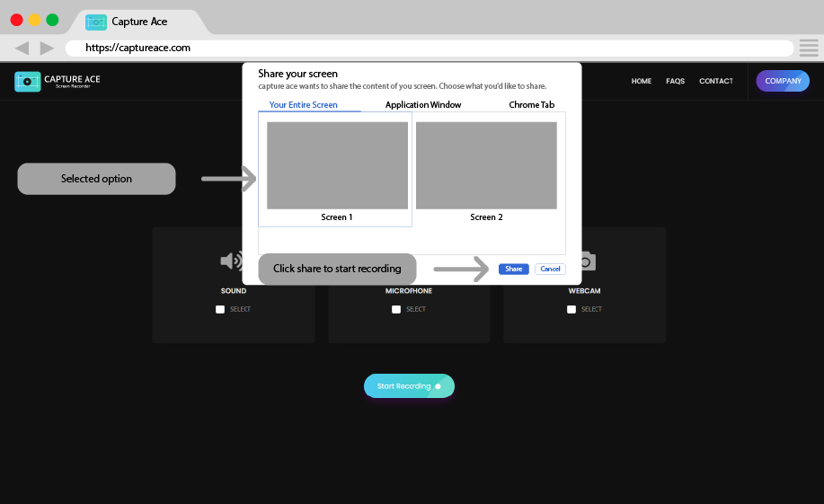The image size is (824, 504).
Task: Click the Start Recording button
Action: pos(409,385)
